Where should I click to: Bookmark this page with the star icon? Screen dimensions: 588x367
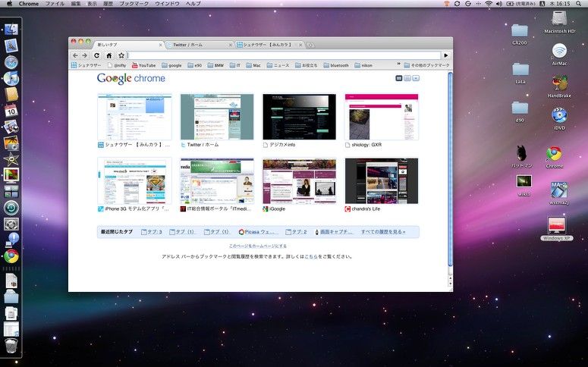pyautogui.click(x=121, y=55)
